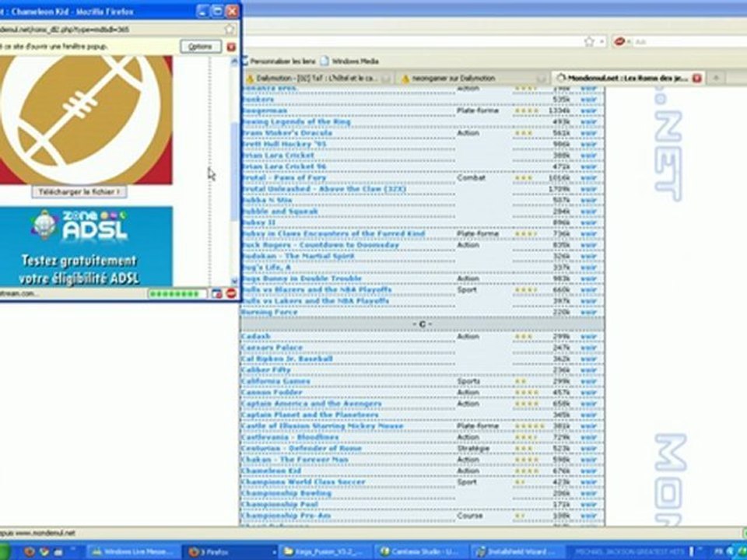Click the search engine icon in search box
This screenshot has height=560, width=747.
[x=619, y=42]
